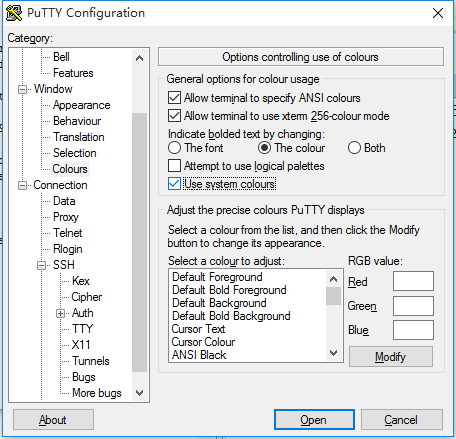
Task: Click the Blue value field
Action: pos(413,330)
